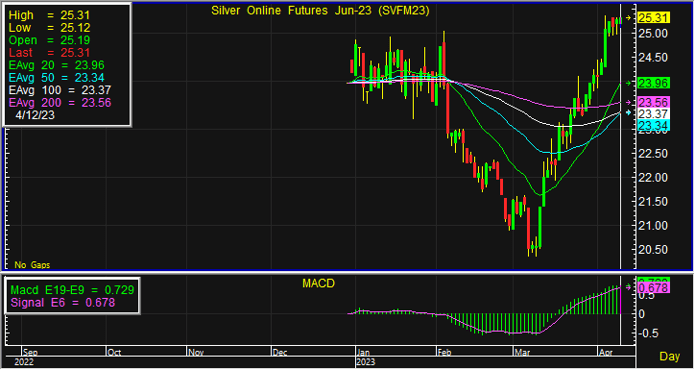Click the No Gaps label

click(32, 265)
